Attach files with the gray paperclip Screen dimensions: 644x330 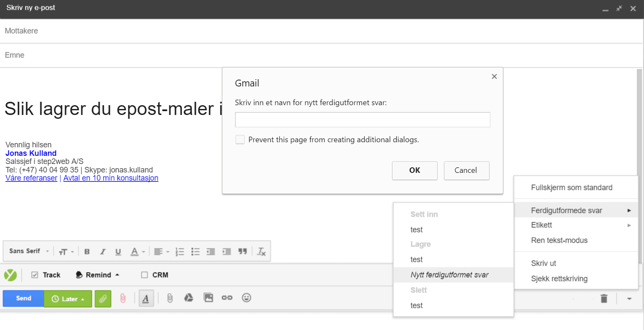pyautogui.click(x=170, y=298)
